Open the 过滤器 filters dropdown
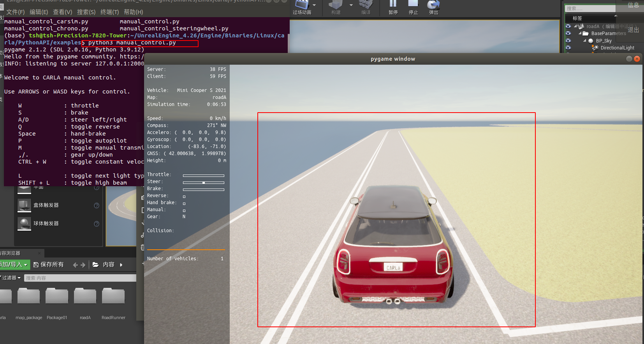The height and width of the screenshot is (344, 644). tap(10, 278)
